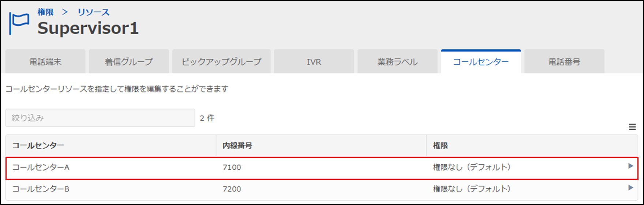Select the コールセンターB table row

322,189
